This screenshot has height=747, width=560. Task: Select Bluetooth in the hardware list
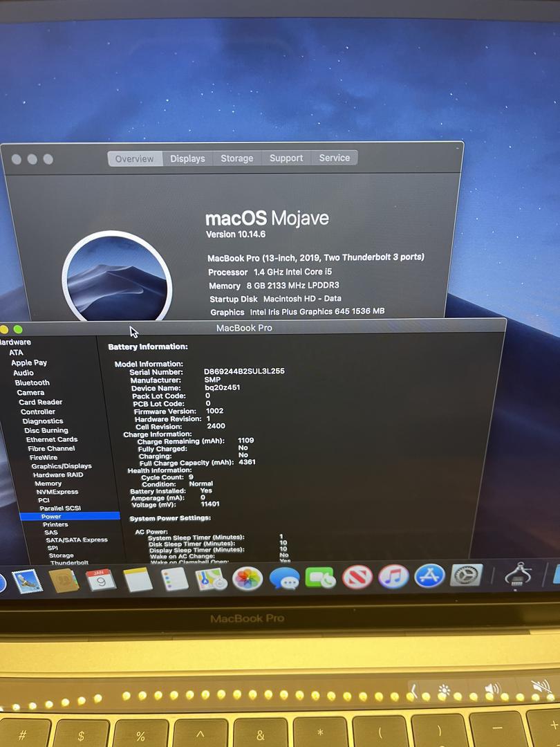[32, 382]
